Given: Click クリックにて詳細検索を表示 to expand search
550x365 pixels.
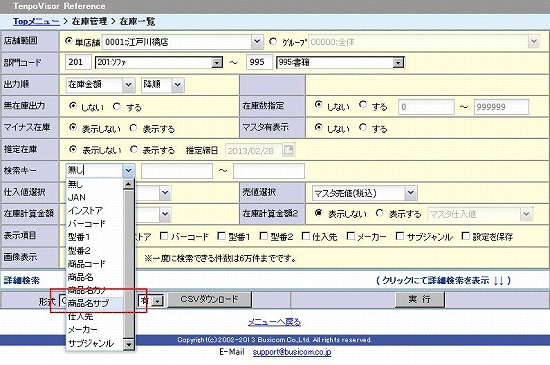Looking at the screenshot, I should [x=443, y=280].
